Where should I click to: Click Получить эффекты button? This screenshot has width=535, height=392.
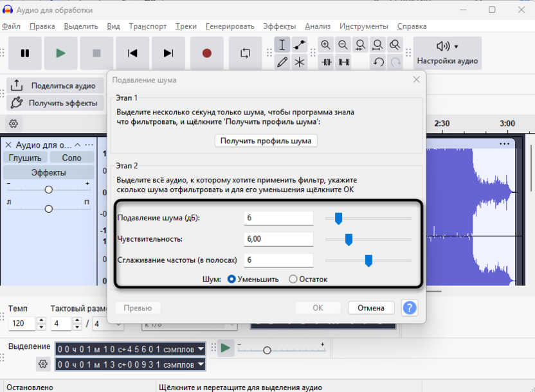(x=55, y=103)
